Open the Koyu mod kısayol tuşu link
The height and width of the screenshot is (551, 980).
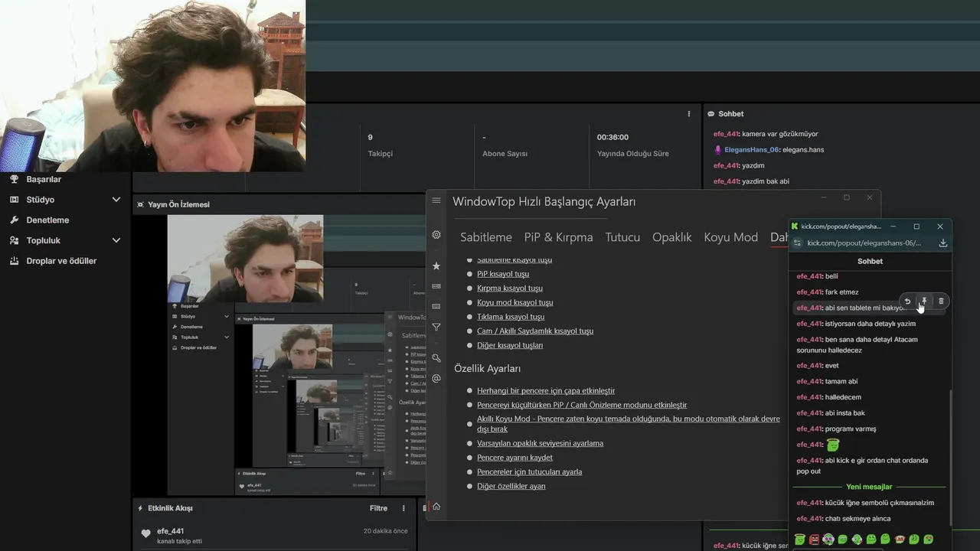click(515, 302)
